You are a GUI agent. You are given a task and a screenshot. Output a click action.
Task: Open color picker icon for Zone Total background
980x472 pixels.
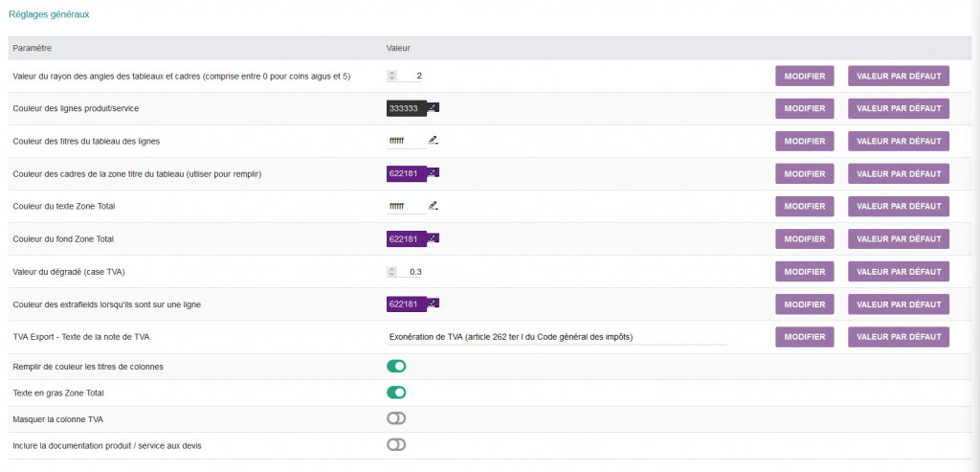pyautogui.click(x=433, y=238)
